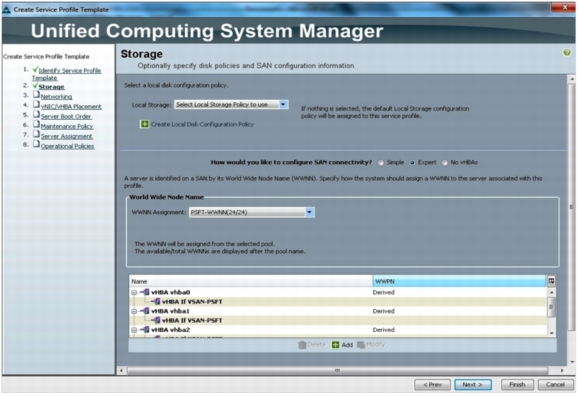
Task: Click the vHBA vhba0 adapter icon
Action: click(146, 292)
